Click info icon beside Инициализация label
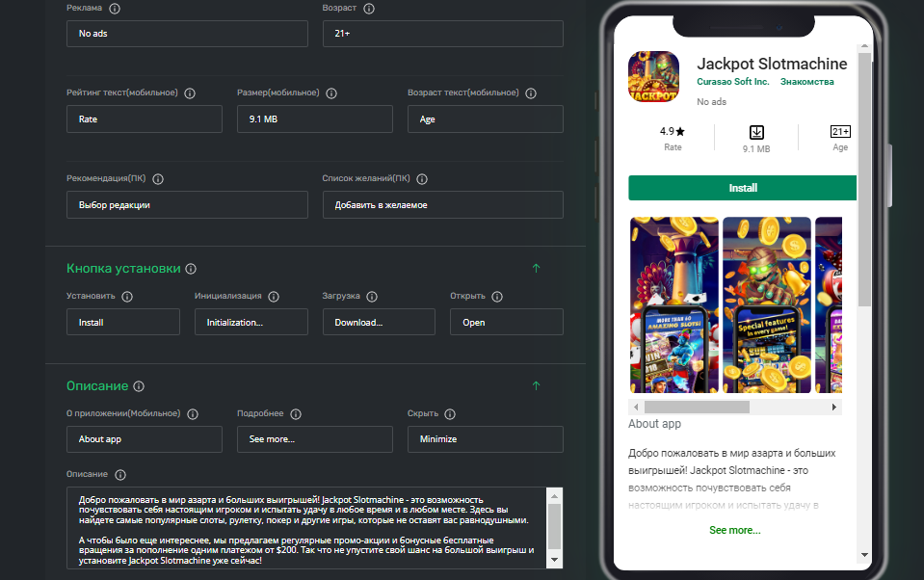Viewport: 924px width, 580px height. [x=274, y=297]
